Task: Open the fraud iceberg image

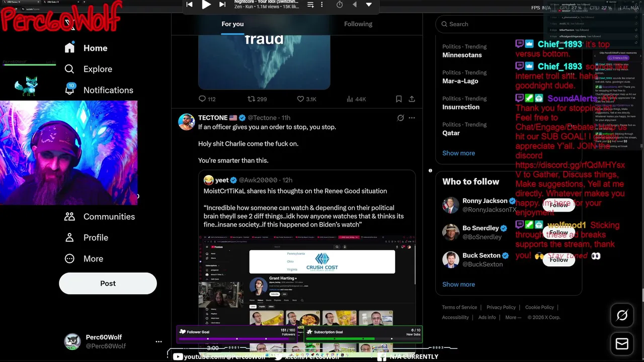Action: point(264,61)
